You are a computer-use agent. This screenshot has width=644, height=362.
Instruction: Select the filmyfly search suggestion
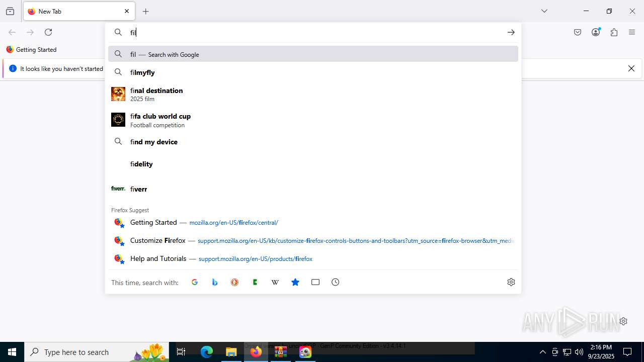(313, 72)
